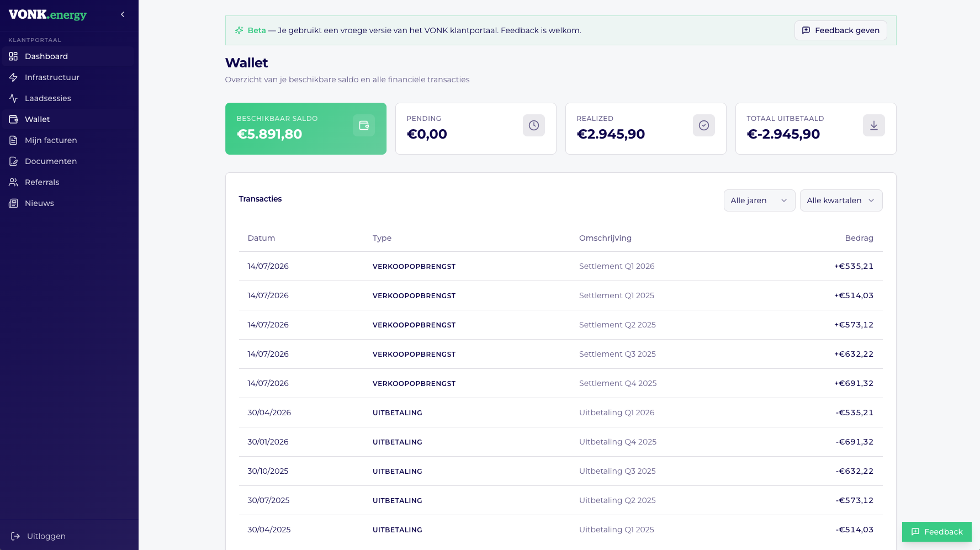Click the download icon on Totaal Uitbetaald card

874,125
